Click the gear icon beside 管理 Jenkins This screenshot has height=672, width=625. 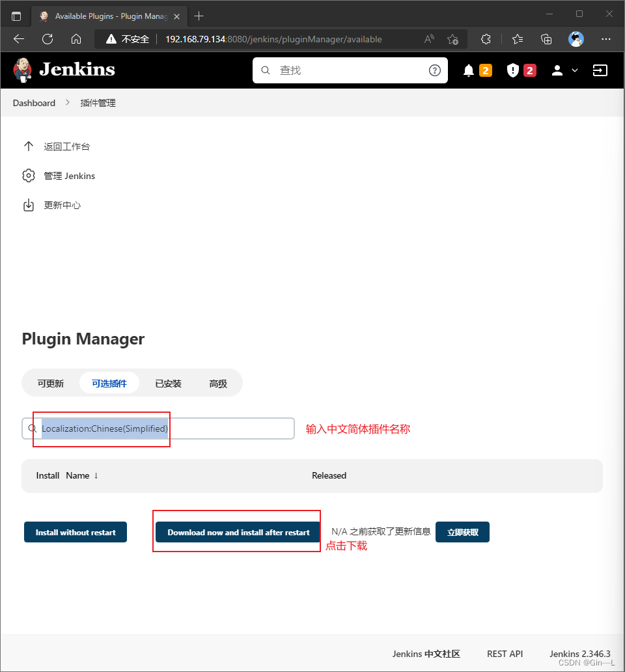click(28, 176)
